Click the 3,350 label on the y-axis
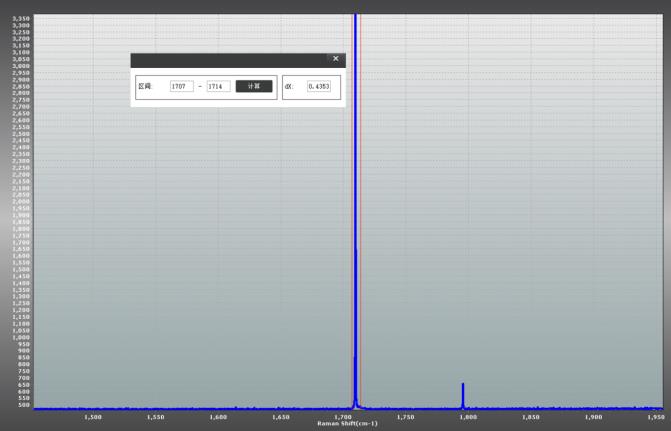Image resolution: width=671 pixels, height=431 pixels. [x=21, y=18]
